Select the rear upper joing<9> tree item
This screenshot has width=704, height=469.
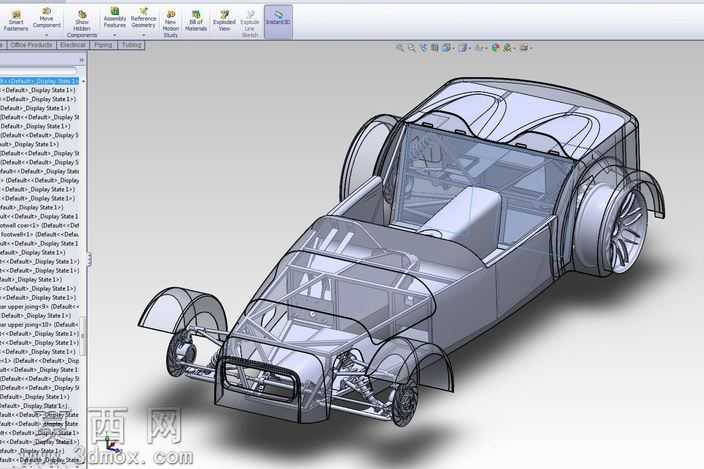click(x=40, y=307)
